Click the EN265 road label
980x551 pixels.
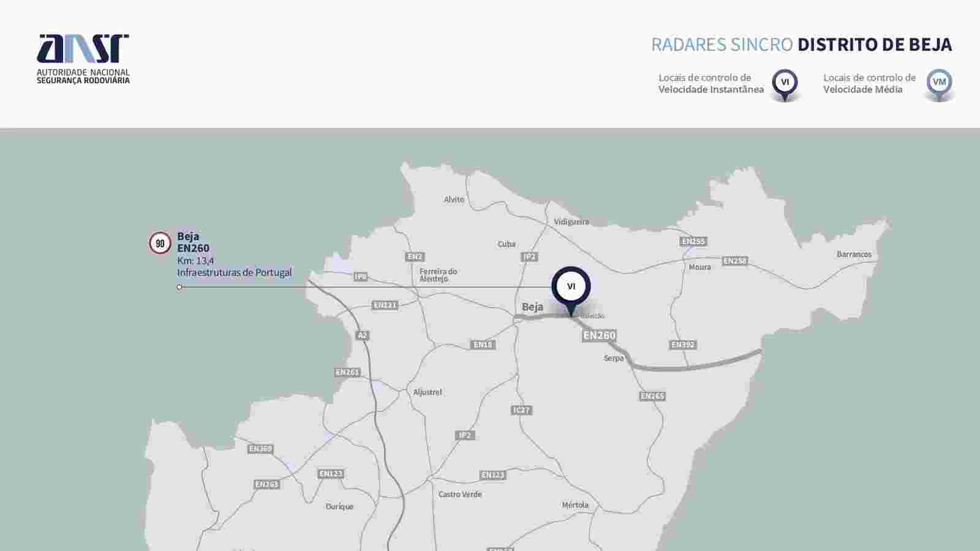pyautogui.click(x=652, y=396)
